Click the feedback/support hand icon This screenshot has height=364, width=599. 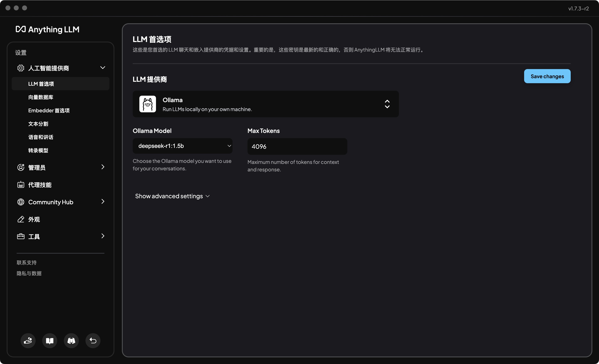tap(28, 340)
